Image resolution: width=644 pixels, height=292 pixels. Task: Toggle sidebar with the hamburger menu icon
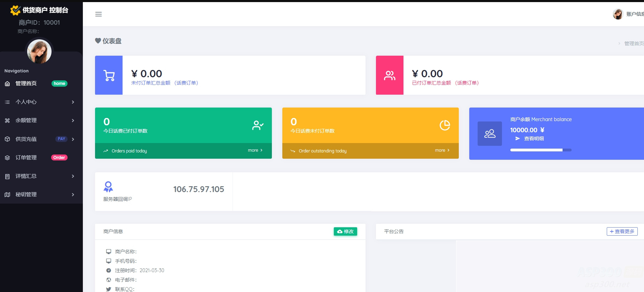[99, 14]
